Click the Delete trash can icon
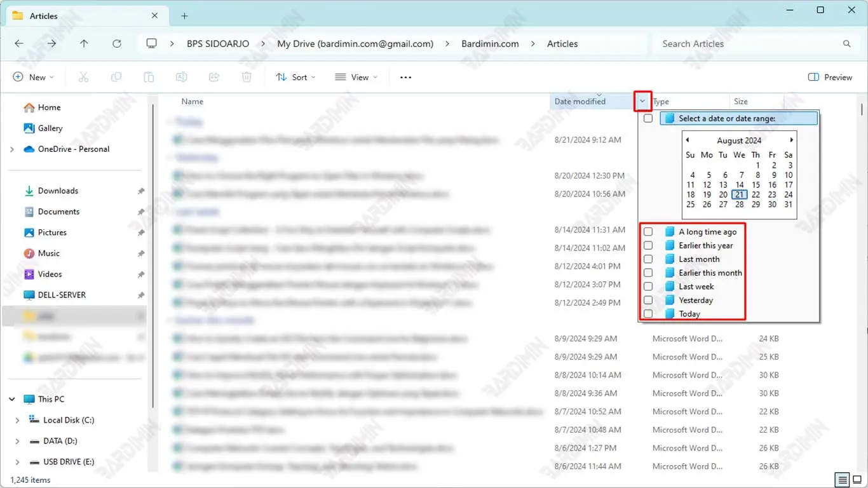This screenshot has height=488, width=868. tap(247, 77)
